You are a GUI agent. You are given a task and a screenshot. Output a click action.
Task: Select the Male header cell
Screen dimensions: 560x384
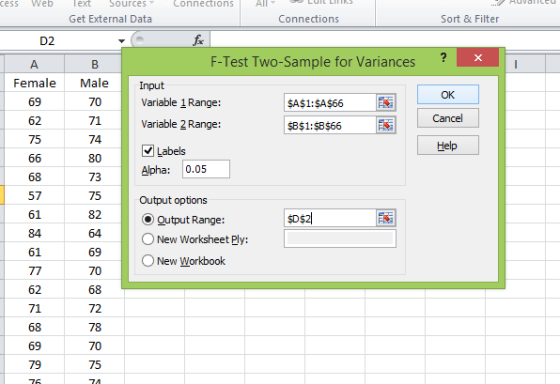pos(94,83)
